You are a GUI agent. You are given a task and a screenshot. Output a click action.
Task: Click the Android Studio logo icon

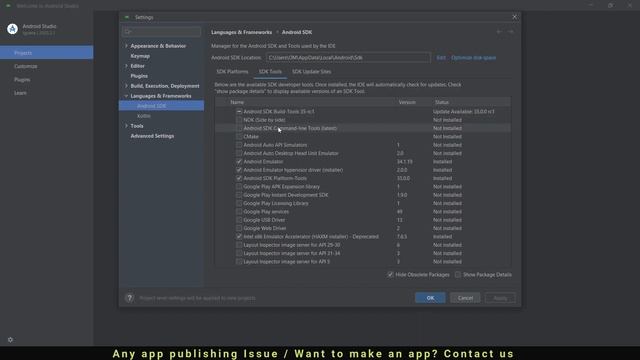point(13,29)
